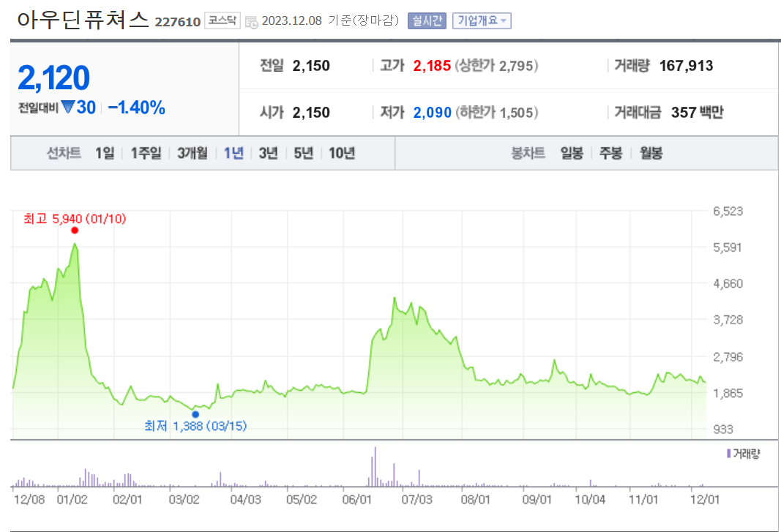This screenshot has width=781, height=532.
Task: Select the 1일 line chart tab
Action: (105, 153)
